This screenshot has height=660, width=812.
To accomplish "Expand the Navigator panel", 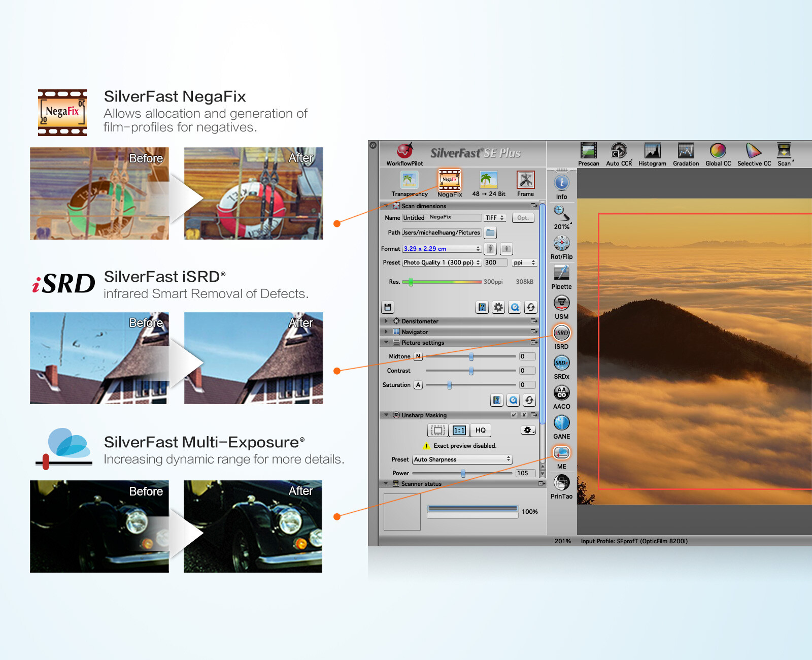I will pos(386,332).
